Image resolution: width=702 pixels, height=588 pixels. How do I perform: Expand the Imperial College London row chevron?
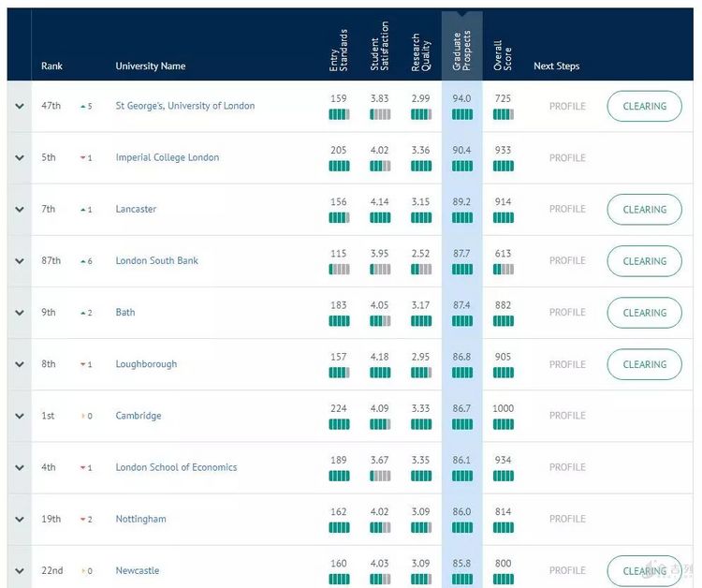tap(19, 158)
